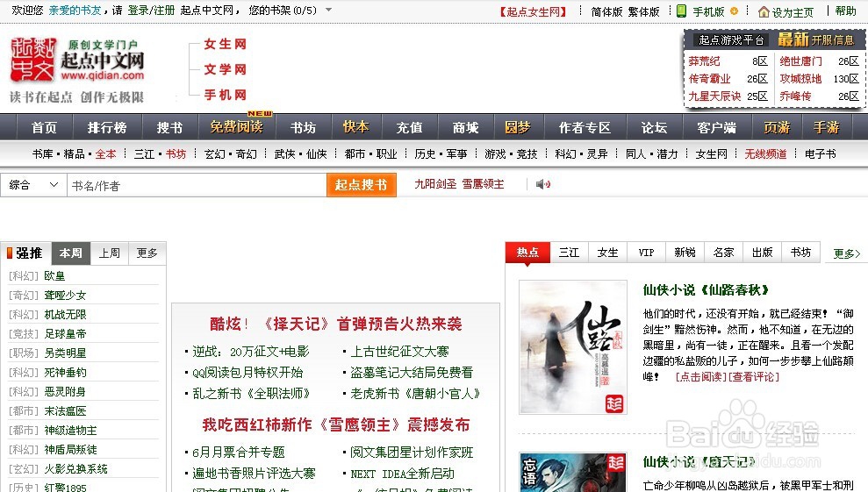The width and height of the screenshot is (868, 492).
Task: Select the VIP tab
Action: click(x=647, y=253)
